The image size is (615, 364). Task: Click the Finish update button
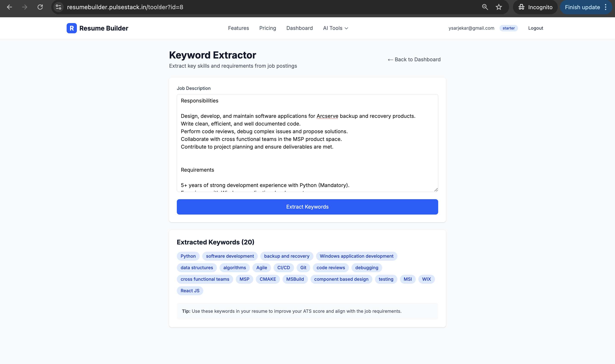click(x=582, y=7)
